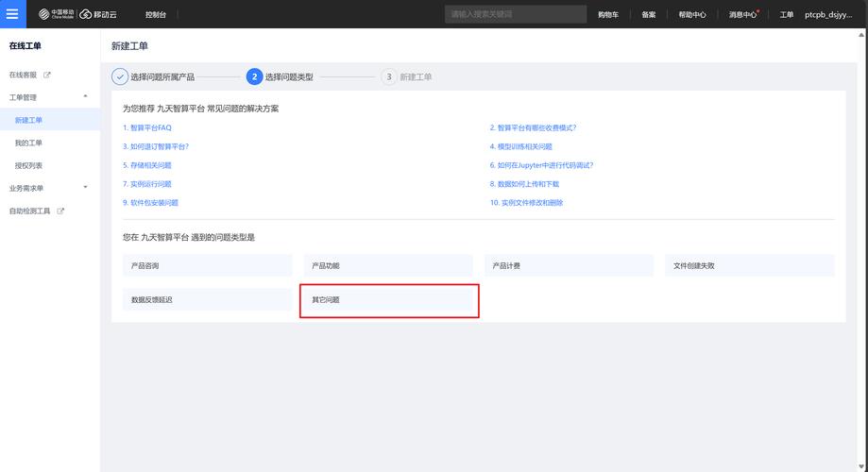
Task: Open the Jupyter 代码调试 link
Action: pyautogui.click(x=541, y=165)
